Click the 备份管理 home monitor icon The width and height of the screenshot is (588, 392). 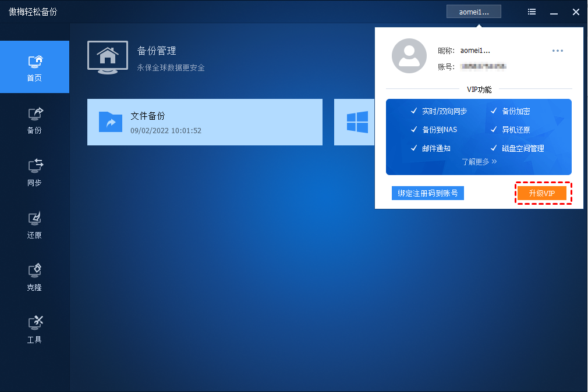click(108, 58)
